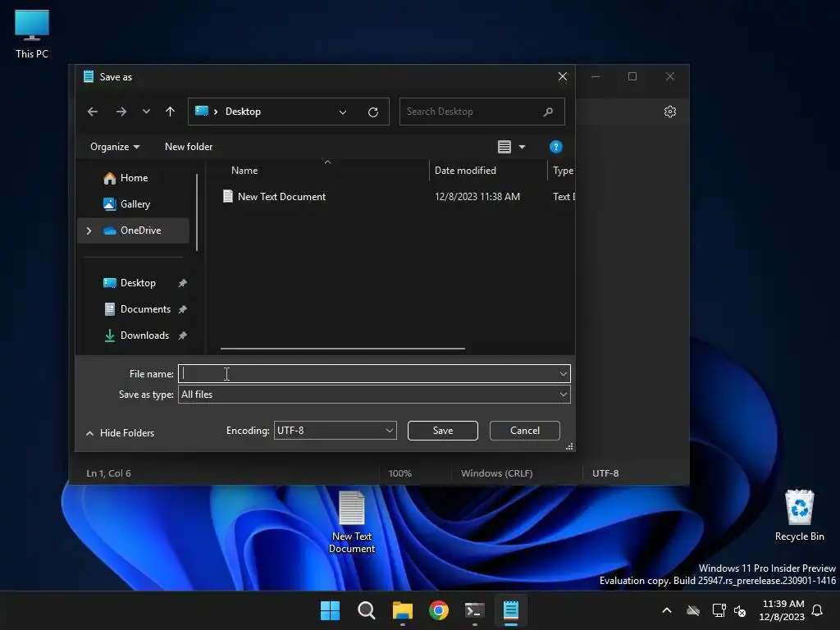Open the Encoding UTF-8 dropdown

336,431
